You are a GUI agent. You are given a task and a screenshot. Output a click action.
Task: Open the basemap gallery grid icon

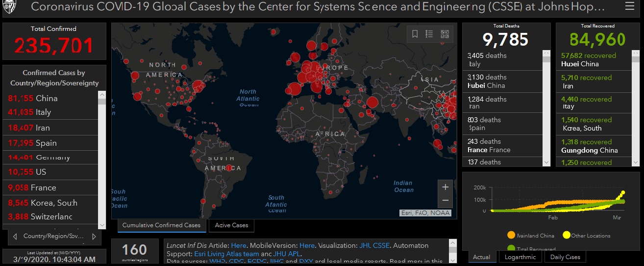pos(445,34)
